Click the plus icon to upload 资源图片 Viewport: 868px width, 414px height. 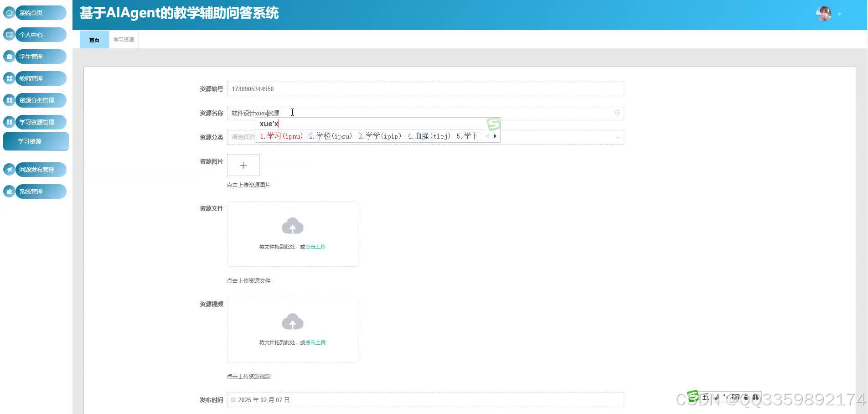click(x=243, y=165)
